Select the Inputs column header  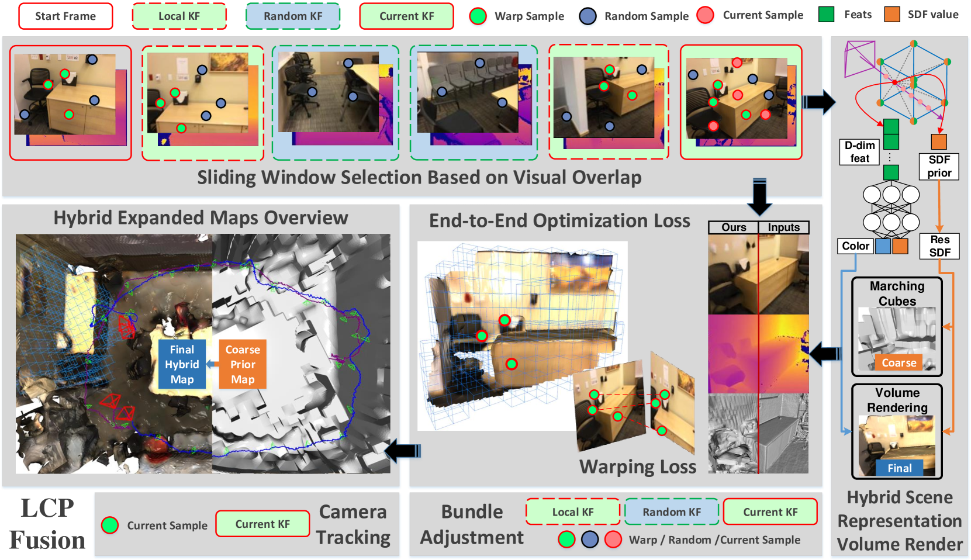click(x=784, y=227)
